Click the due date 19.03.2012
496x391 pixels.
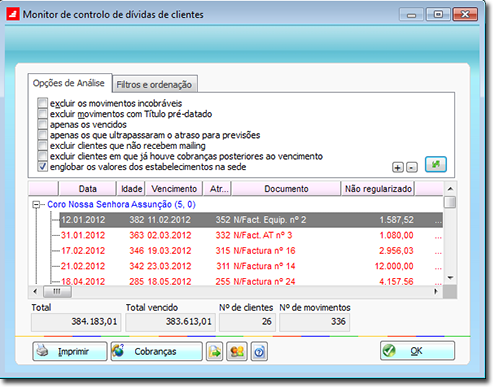[x=169, y=251]
